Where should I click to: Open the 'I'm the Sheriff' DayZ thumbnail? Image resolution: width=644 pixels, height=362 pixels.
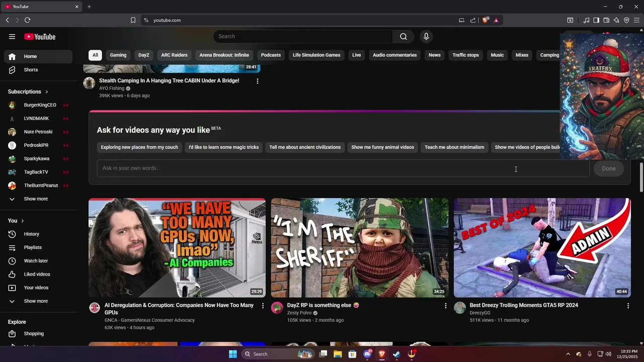pyautogui.click(x=360, y=248)
